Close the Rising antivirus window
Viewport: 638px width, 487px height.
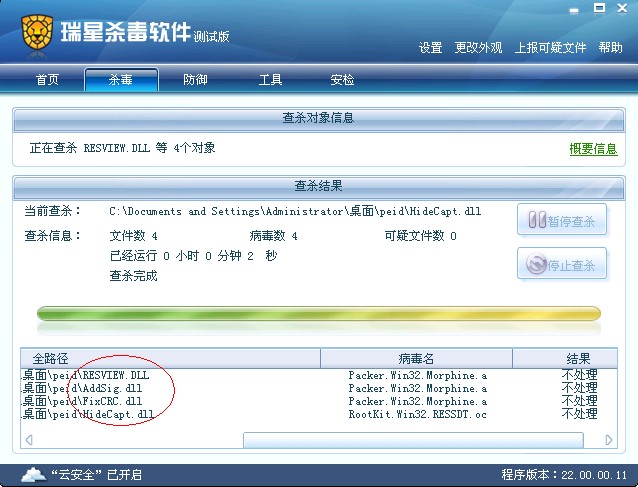point(622,8)
